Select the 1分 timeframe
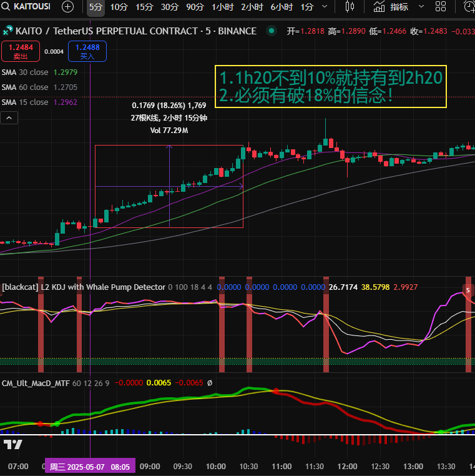Image resolution: width=475 pixels, height=476 pixels. [306, 7]
